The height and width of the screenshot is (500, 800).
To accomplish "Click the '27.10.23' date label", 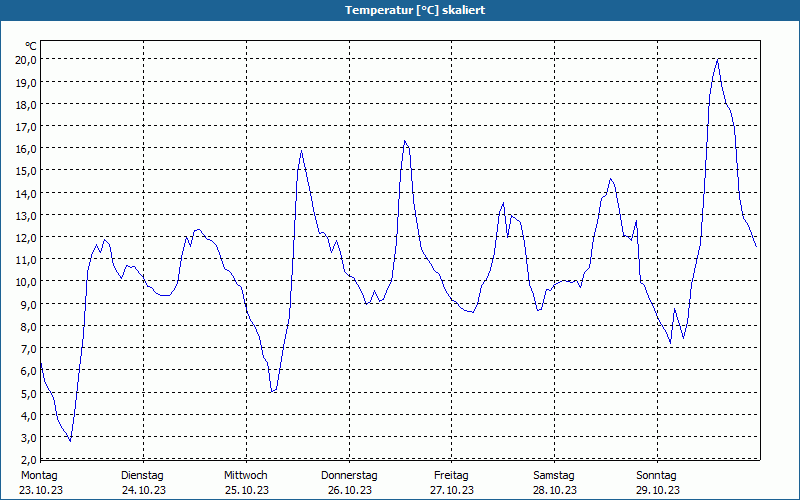I will pyautogui.click(x=452, y=490).
